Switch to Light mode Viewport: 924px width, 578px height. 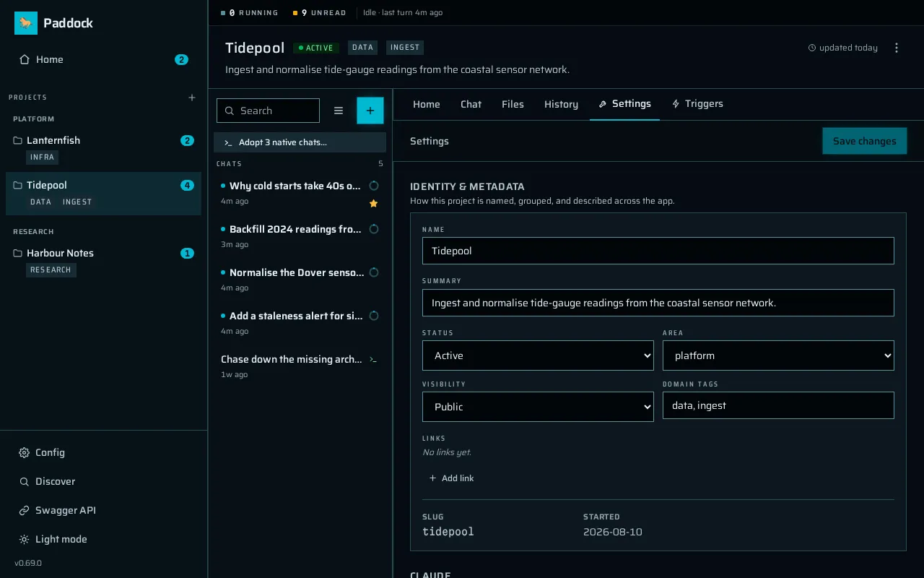click(x=103, y=539)
